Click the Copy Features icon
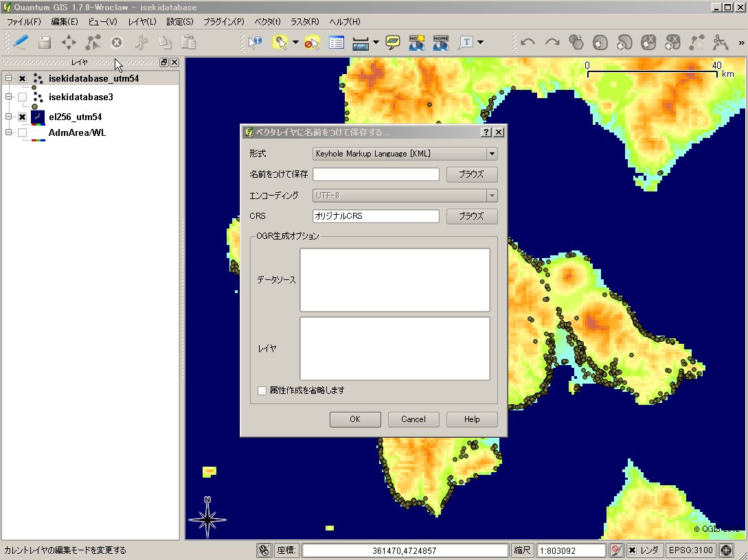Screen dimensions: 748x560 (165, 43)
